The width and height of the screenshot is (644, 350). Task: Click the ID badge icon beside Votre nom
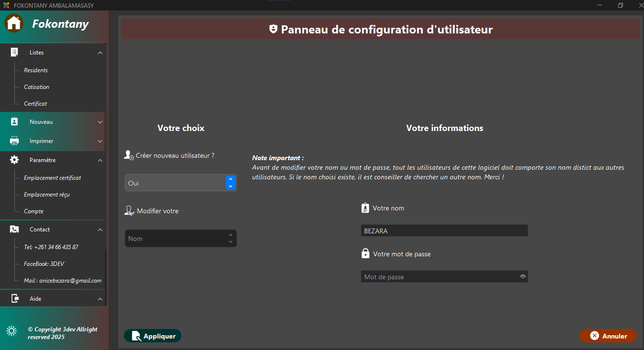(x=366, y=208)
